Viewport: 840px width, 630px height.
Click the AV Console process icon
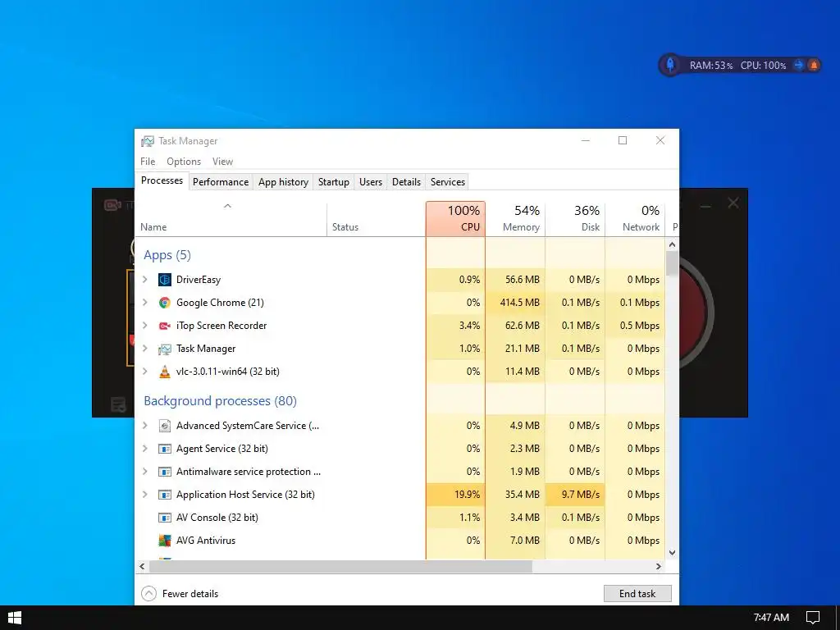coord(164,518)
